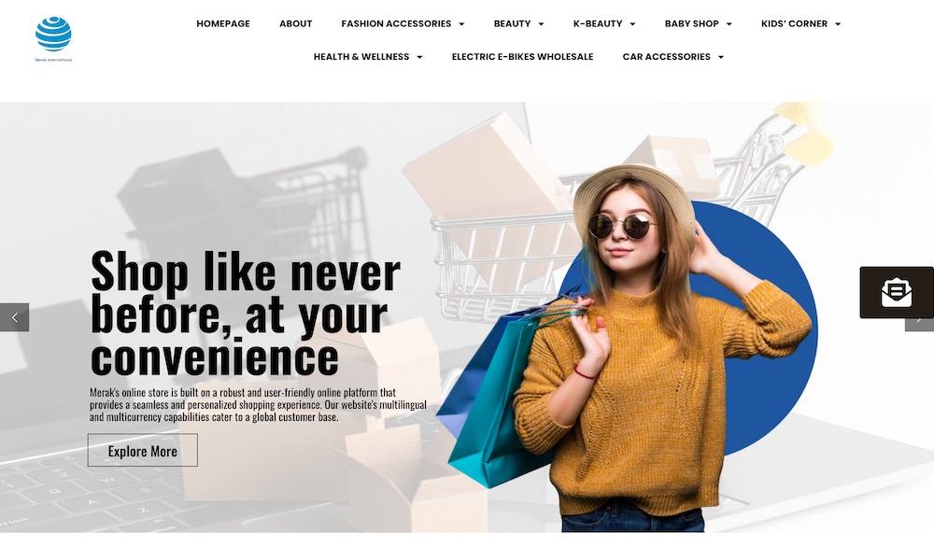Open Electric E-Bikes Wholesale page
This screenshot has width=934, height=560.
pos(522,57)
